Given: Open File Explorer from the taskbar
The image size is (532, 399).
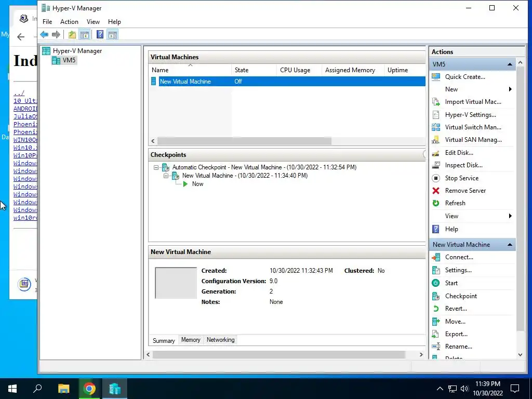Looking at the screenshot, I should 63,389.
